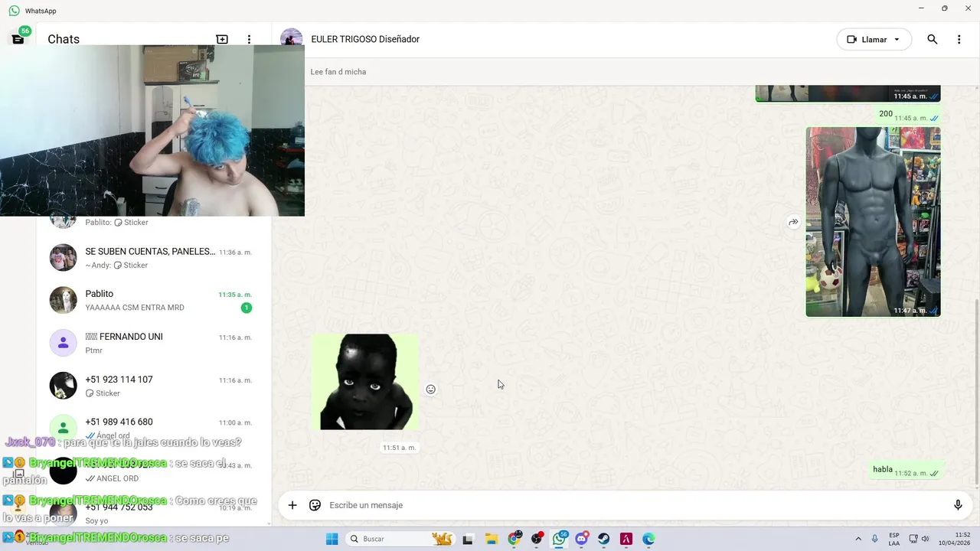React to the sticker with emoji icon
This screenshot has width=980, height=551.
pos(430,390)
